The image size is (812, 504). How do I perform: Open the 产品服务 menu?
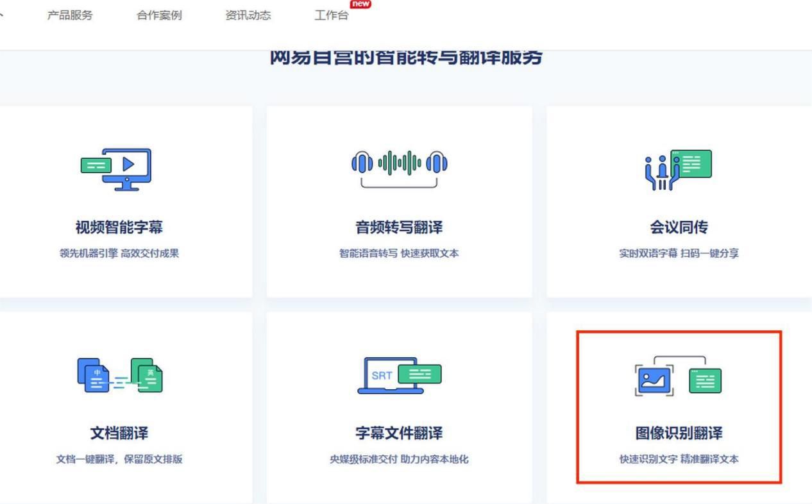pos(69,15)
